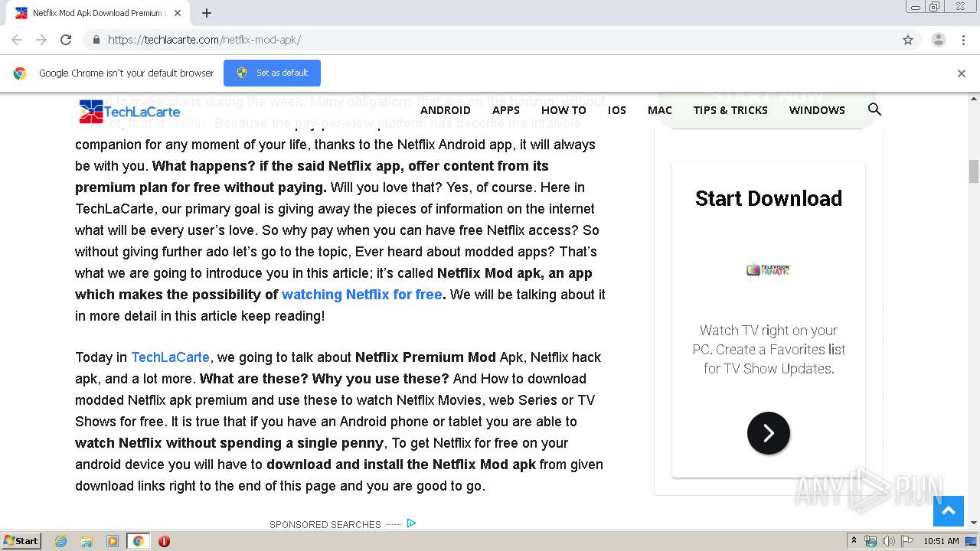Click the ad's black arrow button
Viewport: 980px width, 551px height.
pyautogui.click(x=769, y=433)
